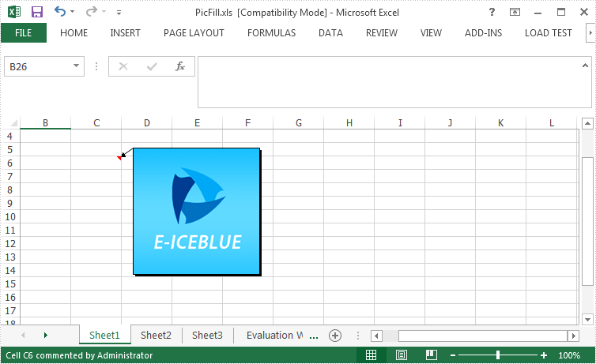Open the Evaluation Warning sheet tab
The width and height of the screenshot is (596, 364).
274,335
